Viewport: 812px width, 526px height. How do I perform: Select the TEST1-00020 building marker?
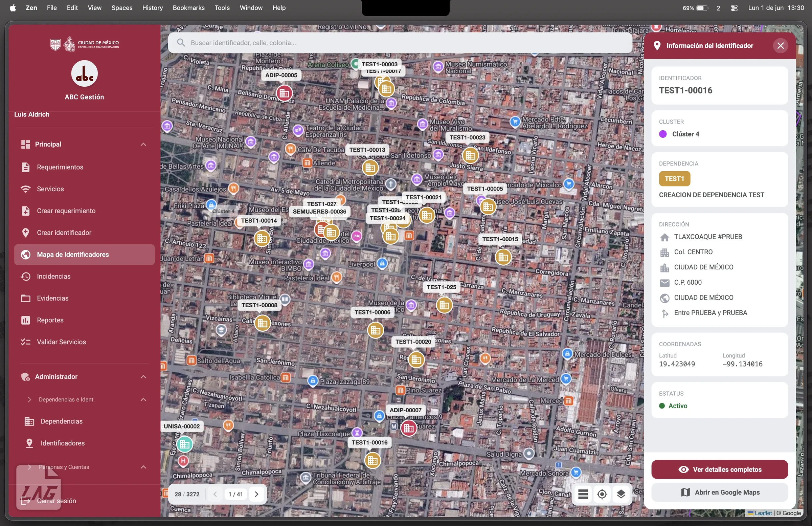pyautogui.click(x=416, y=359)
